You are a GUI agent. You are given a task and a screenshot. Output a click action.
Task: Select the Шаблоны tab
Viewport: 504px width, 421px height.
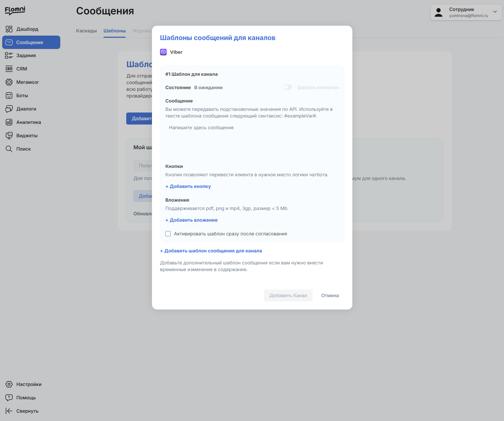tap(115, 31)
